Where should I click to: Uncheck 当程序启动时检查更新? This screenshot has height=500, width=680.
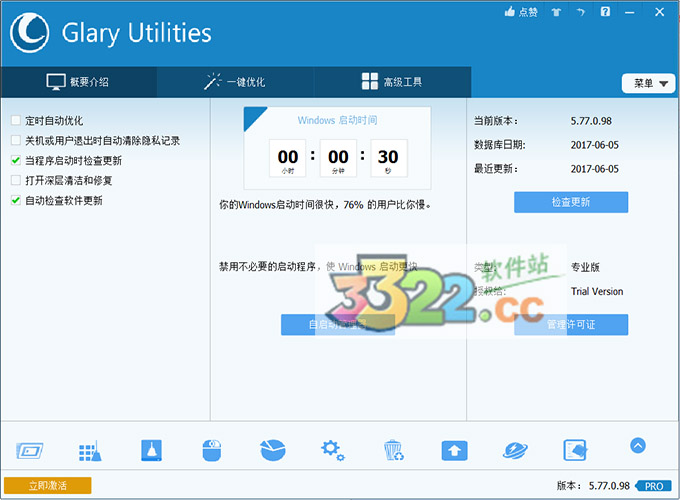click(16, 160)
